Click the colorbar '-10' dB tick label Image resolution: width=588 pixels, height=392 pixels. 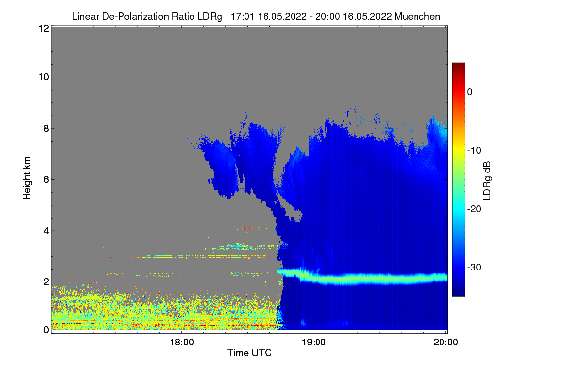[475, 150]
